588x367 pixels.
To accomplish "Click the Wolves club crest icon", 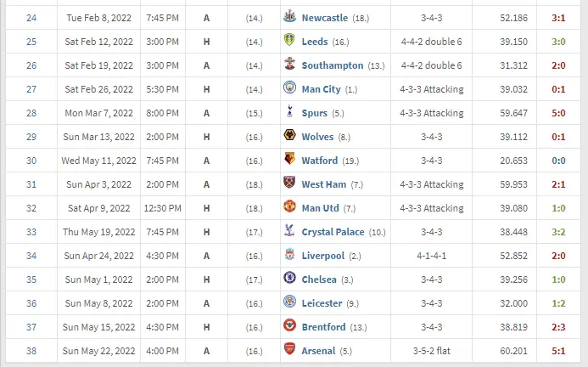I will click(289, 137).
